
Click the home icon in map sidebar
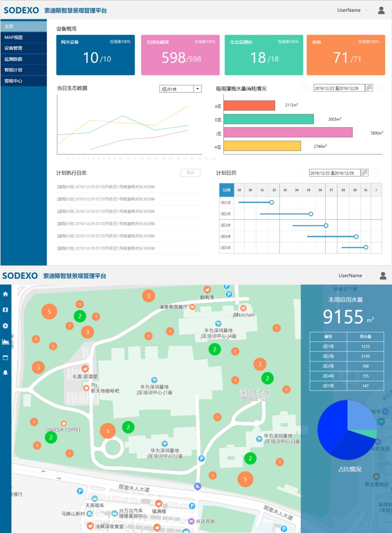click(x=5, y=294)
